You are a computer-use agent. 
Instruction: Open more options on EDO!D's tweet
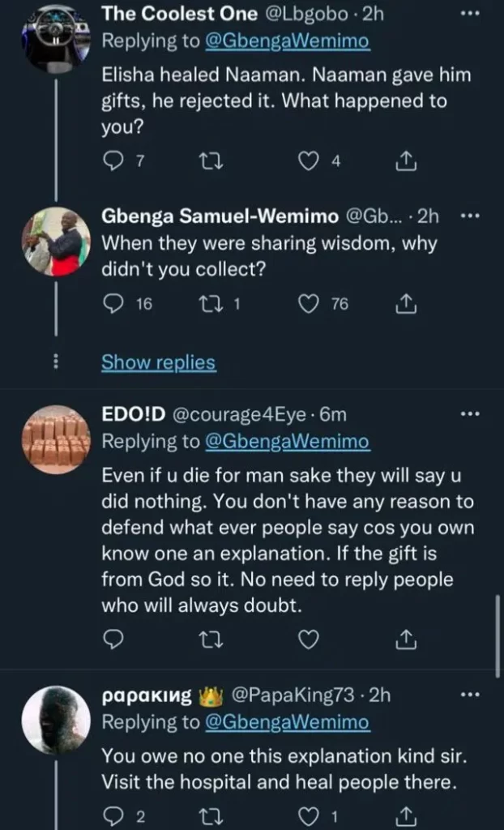pyautogui.click(x=469, y=415)
